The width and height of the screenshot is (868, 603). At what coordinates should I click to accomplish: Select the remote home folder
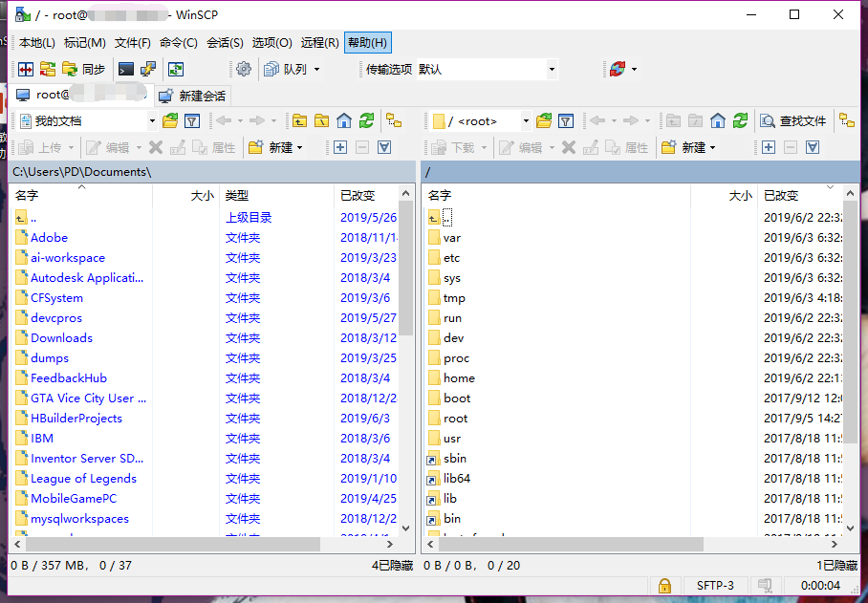coord(459,378)
